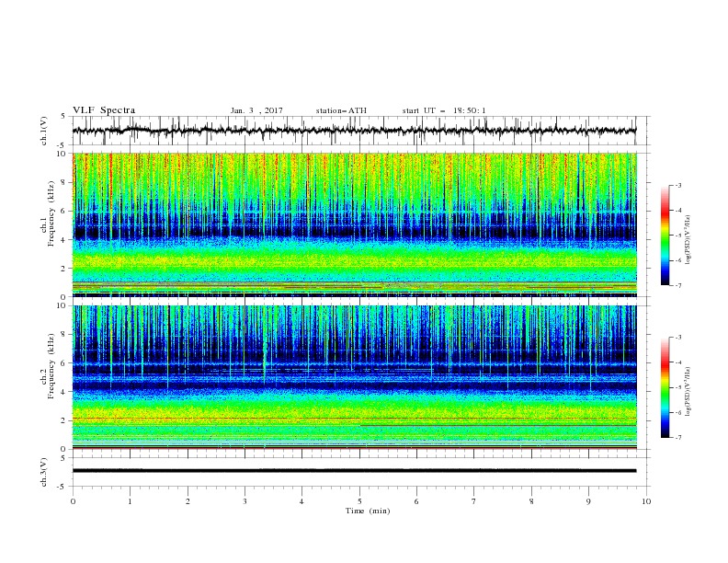Click the "7" tick on the time axis
The width and height of the screenshot is (728, 563).
pos(474,501)
